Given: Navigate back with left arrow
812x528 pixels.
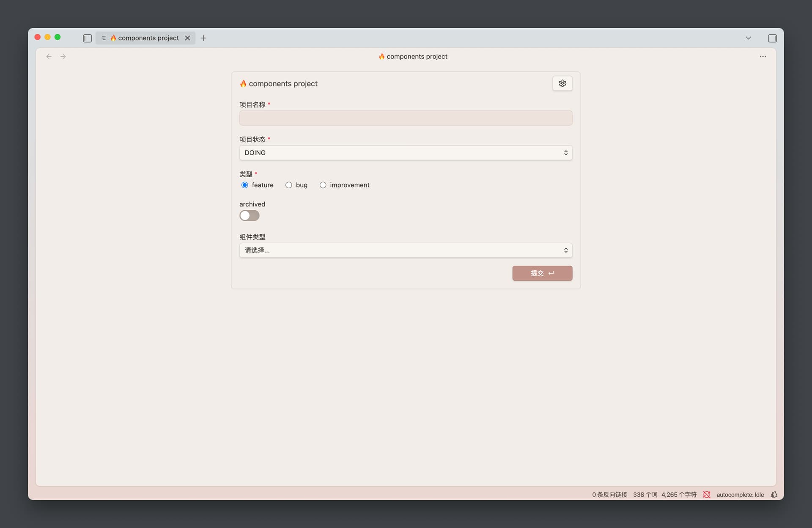Looking at the screenshot, I should tap(49, 57).
